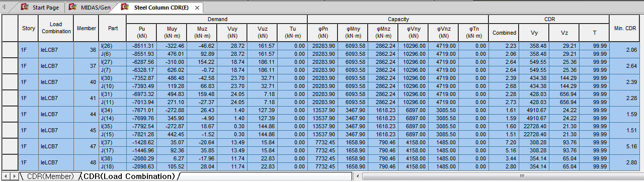Close the Steel Column CDR(E) tab
Image resolution: width=644 pixels, height=182 pixels.
[197, 8]
